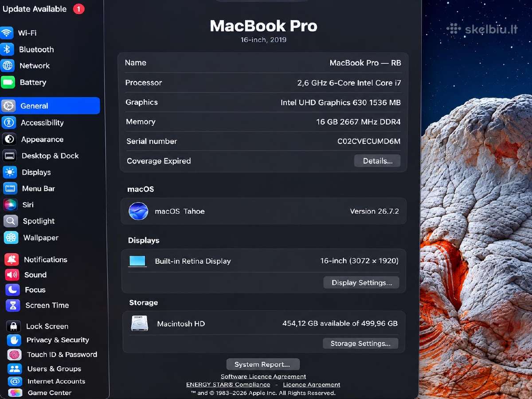The height and width of the screenshot is (399, 532).
Task: Click the Coverage Expired label
Action: 159,161
